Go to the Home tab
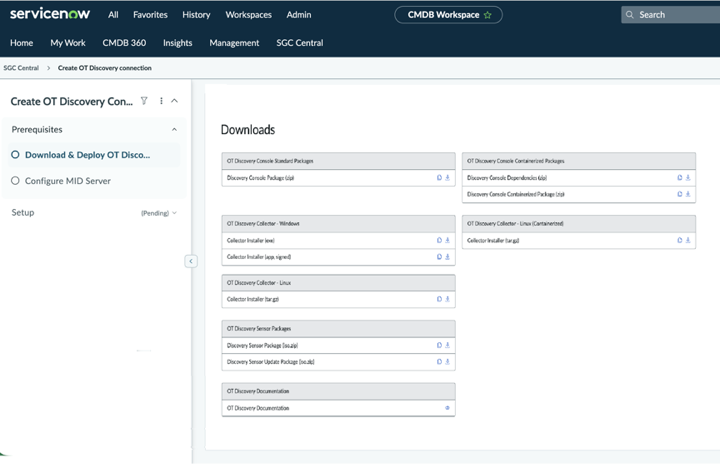Image resolution: width=720 pixels, height=468 pixels. [x=22, y=43]
